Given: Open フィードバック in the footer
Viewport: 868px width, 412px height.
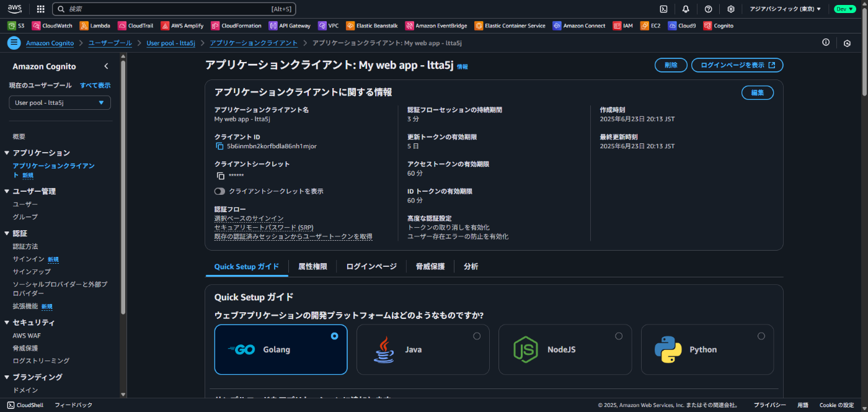Looking at the screenshot, I should [73, 405].
